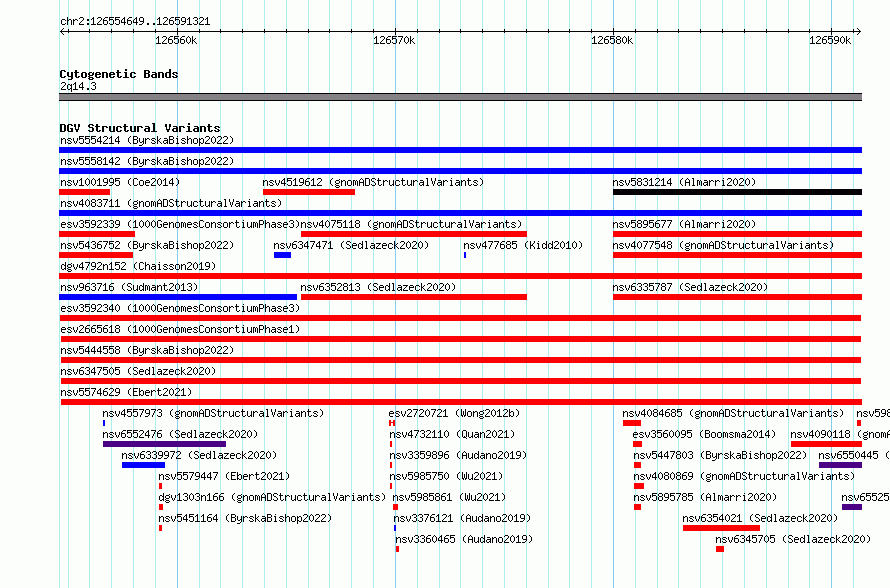
Task: Select nsv5985861 (Wu2021) label
Action: click(449, 497)
